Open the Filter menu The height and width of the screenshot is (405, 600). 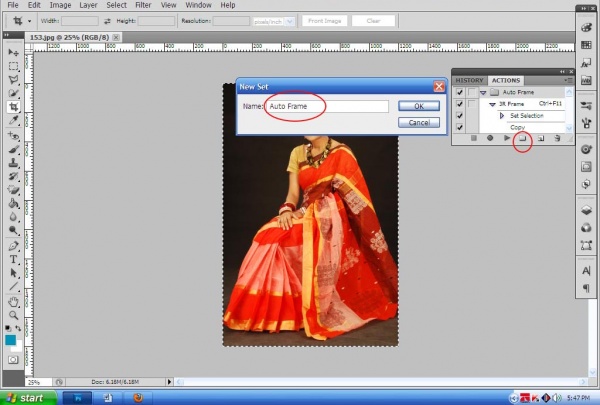click(x=143, y=5)
